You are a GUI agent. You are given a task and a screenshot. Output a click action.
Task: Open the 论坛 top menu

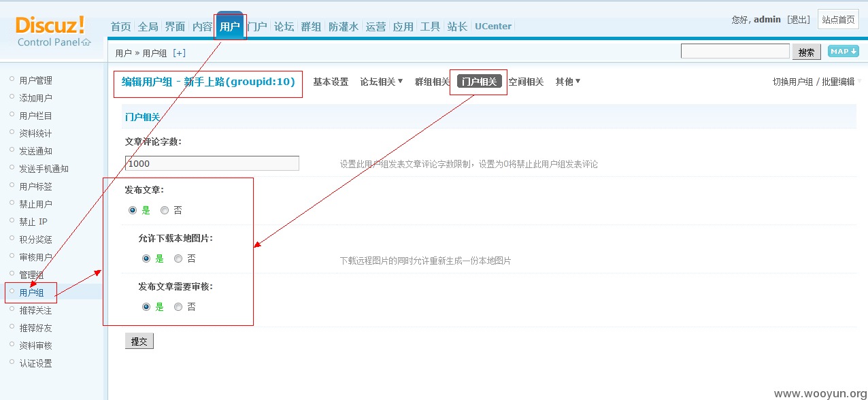pos(284,27)
